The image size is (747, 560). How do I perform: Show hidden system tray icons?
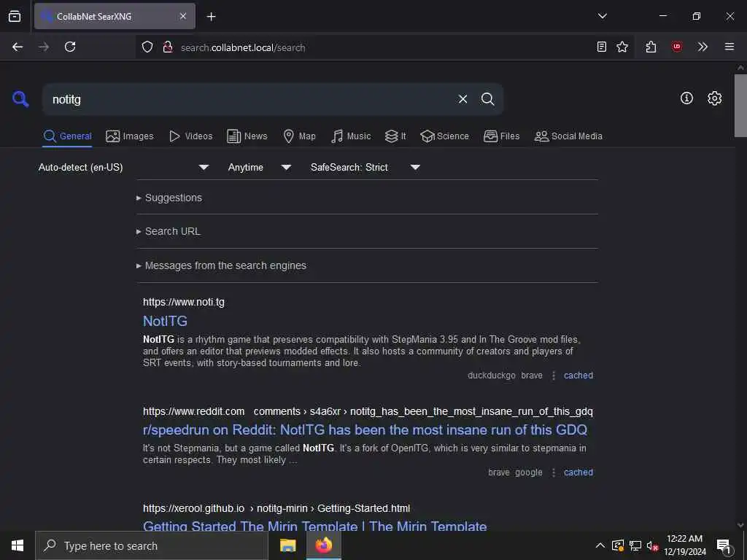point(600,545)
